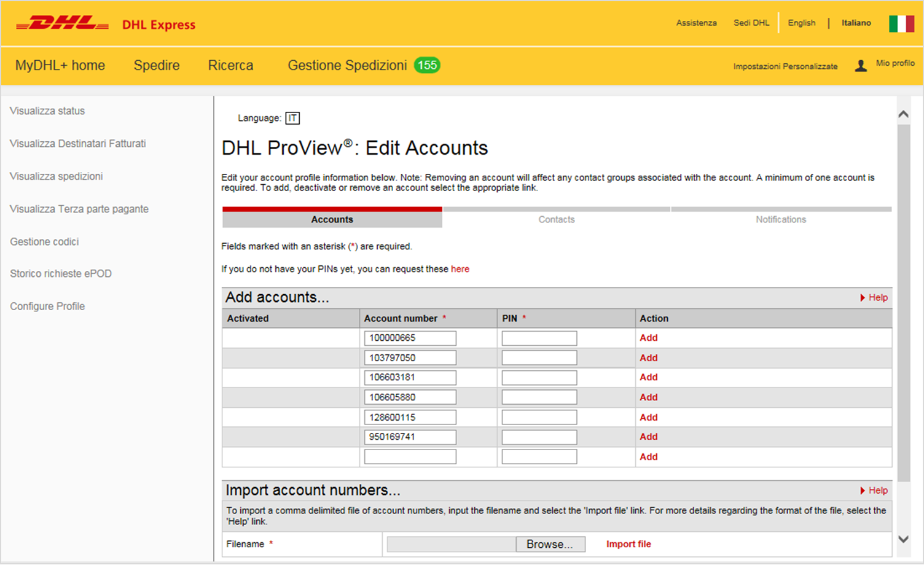Open Visualizza Destinatari Fatturati

tap(78, 143)
